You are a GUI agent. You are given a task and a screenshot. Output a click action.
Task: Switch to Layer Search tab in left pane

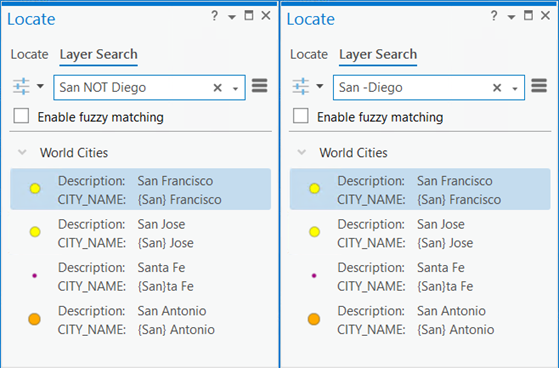coord(98,55)
